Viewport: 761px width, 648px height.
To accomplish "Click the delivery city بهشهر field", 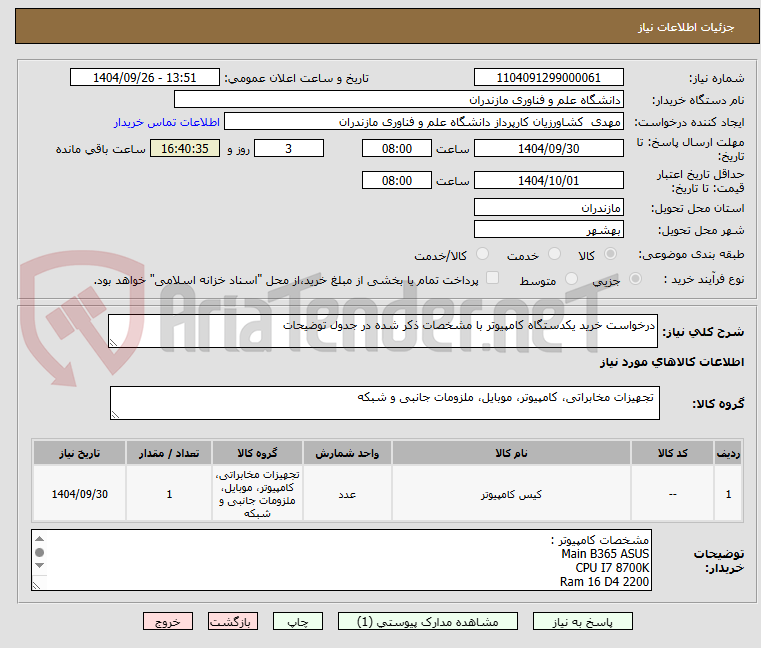I will point(548,230).
